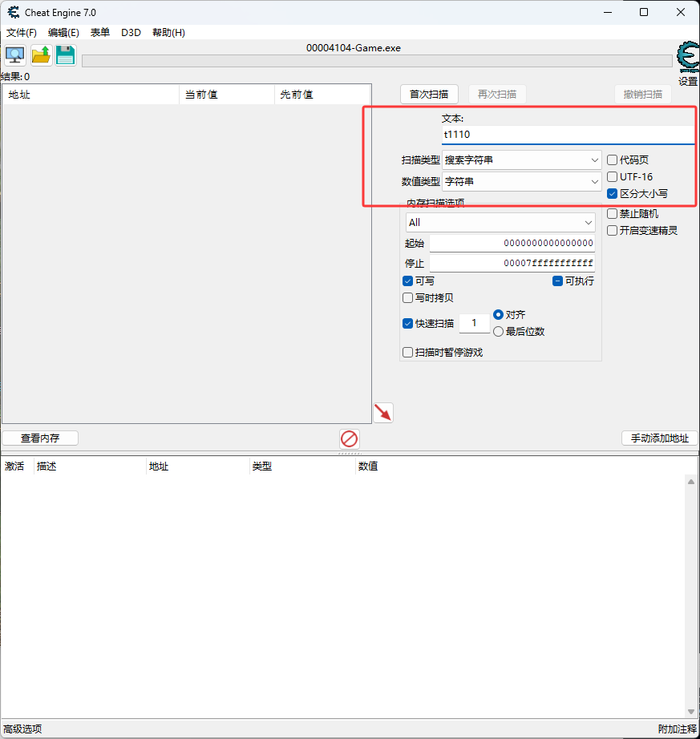Image resolution: width=700 pixels, height=739 pixels.
Task: Open the All memory region dropdown
Action: [x=500, y=223]
